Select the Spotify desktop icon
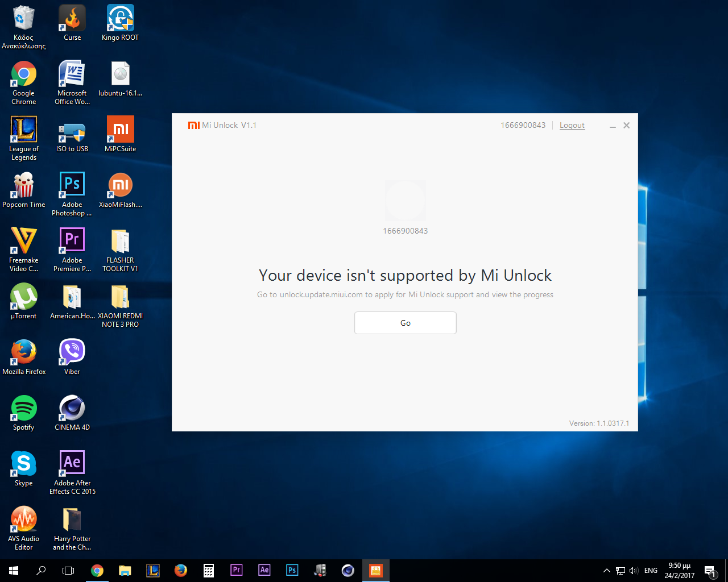 click(24, 413)
